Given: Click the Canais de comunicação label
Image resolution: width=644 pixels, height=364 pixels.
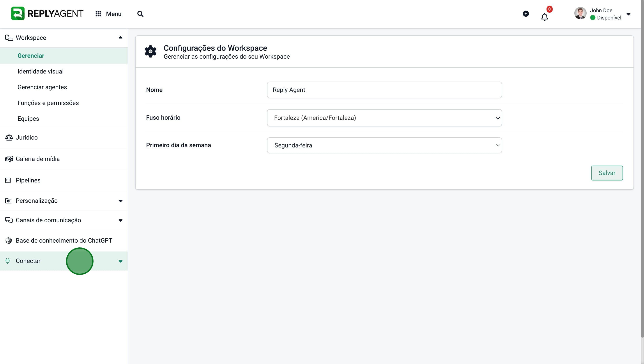Looking at the screenshot, I should (48, 220).
